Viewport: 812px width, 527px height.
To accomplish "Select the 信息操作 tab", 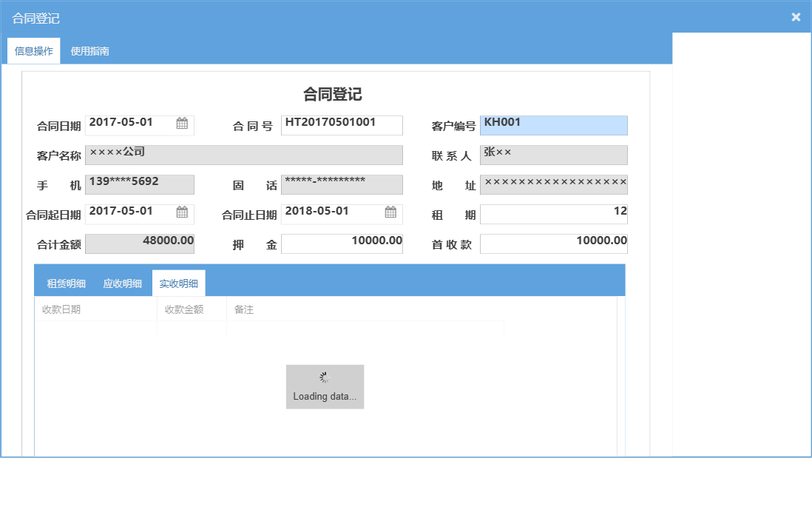I will [x=33, y=50].
